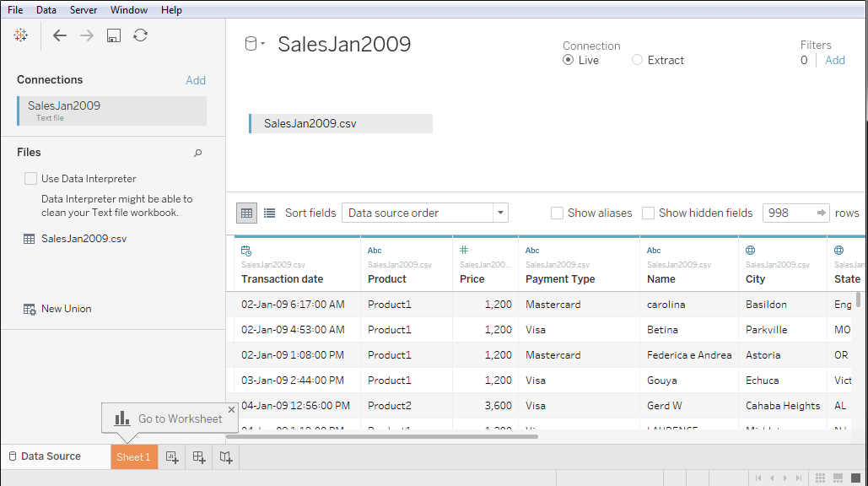The height and width of the screenshot is (486, 868).
Task: Click the Tableau start page logo icon
Action: coord(20,35)
